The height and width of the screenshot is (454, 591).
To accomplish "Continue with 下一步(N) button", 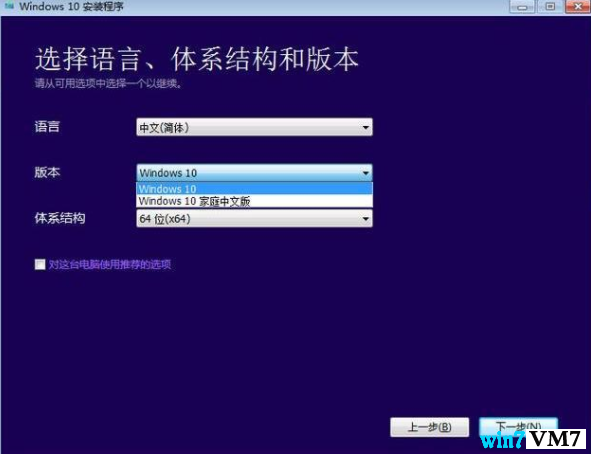I will click(518, 426).
